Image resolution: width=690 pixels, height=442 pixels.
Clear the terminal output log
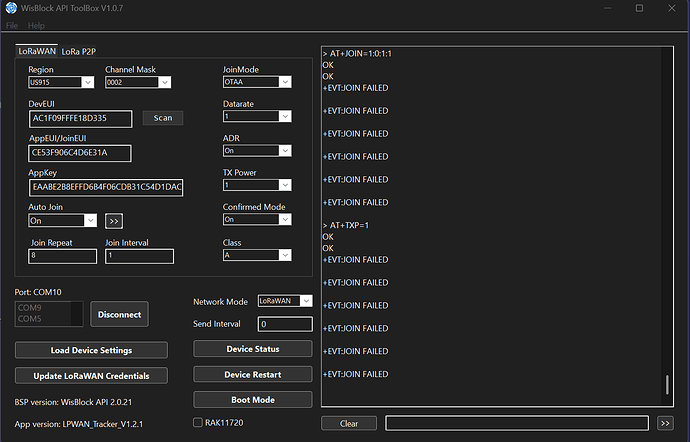pos(349,423)
